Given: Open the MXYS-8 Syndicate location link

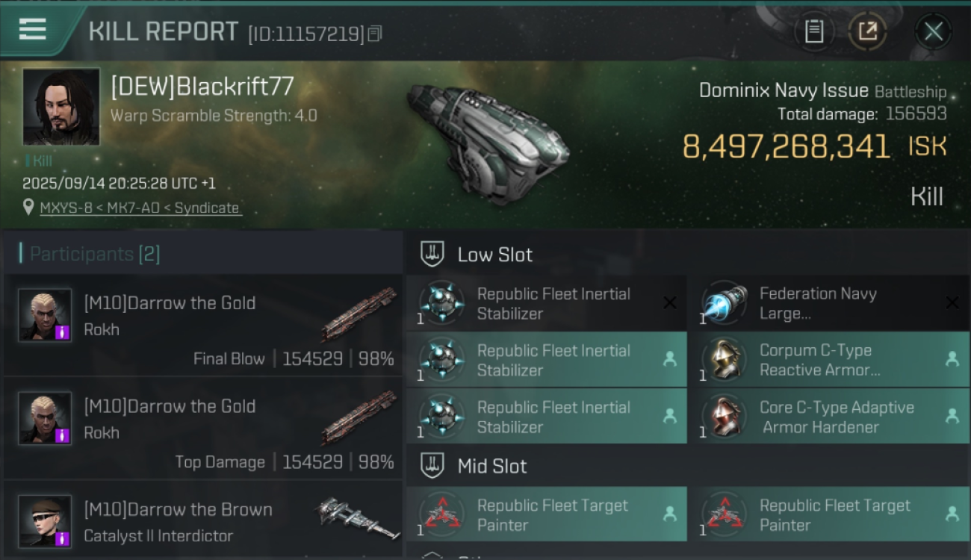Looking at the screenshot, I should click(x=140, y=208).
